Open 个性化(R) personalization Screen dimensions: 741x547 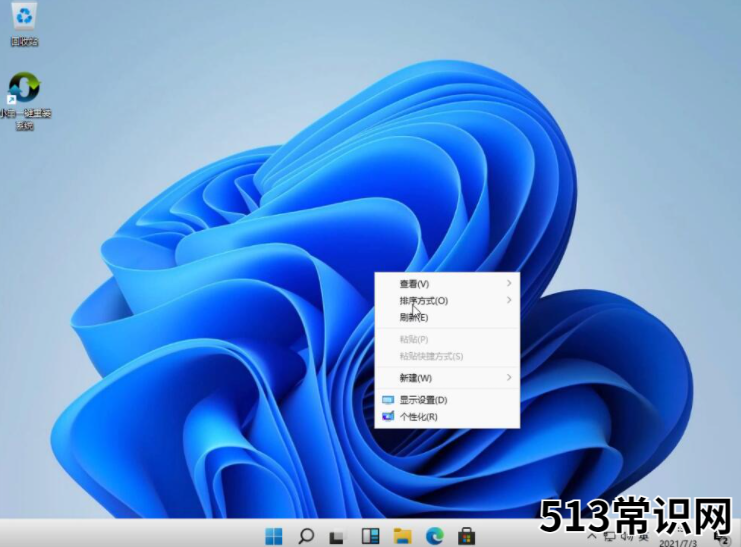coord(447,417)
